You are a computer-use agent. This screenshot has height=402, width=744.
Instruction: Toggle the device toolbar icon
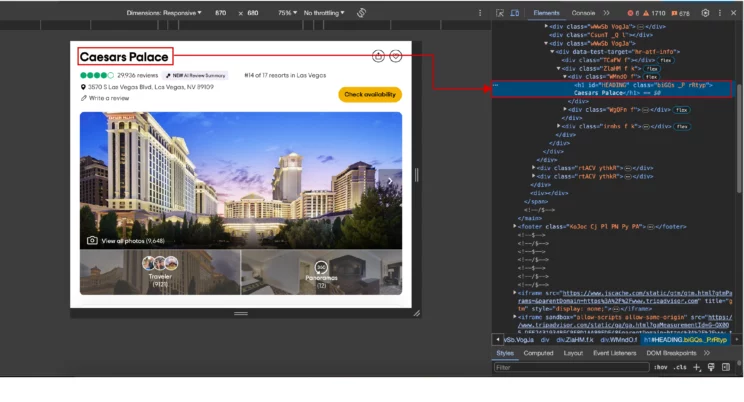click(515, 13)
